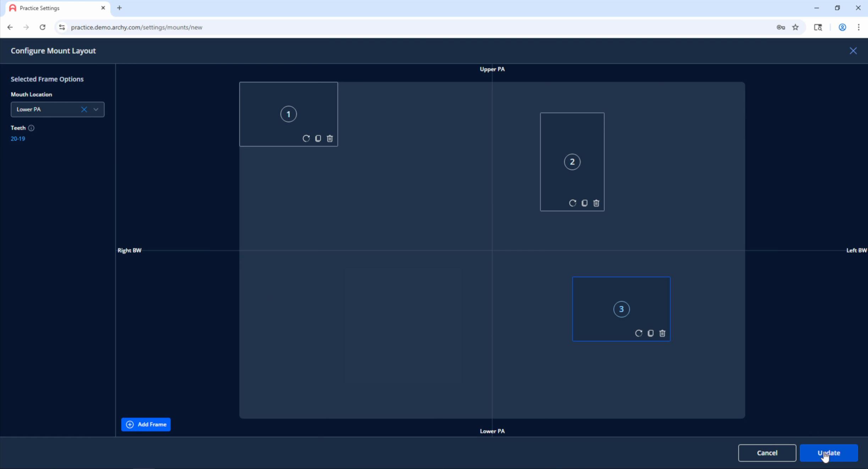Open the 20-19 teeth link

pos(18,139)
